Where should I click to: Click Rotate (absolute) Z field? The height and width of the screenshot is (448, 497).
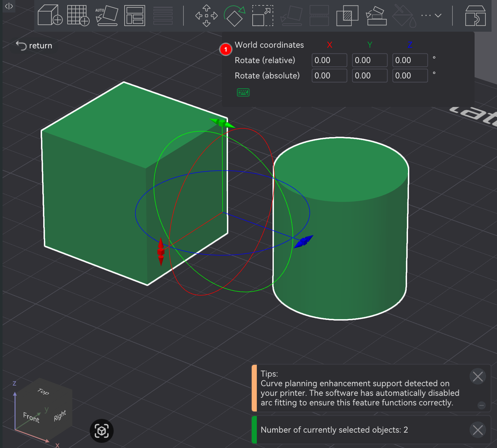(x=410, y=76)
